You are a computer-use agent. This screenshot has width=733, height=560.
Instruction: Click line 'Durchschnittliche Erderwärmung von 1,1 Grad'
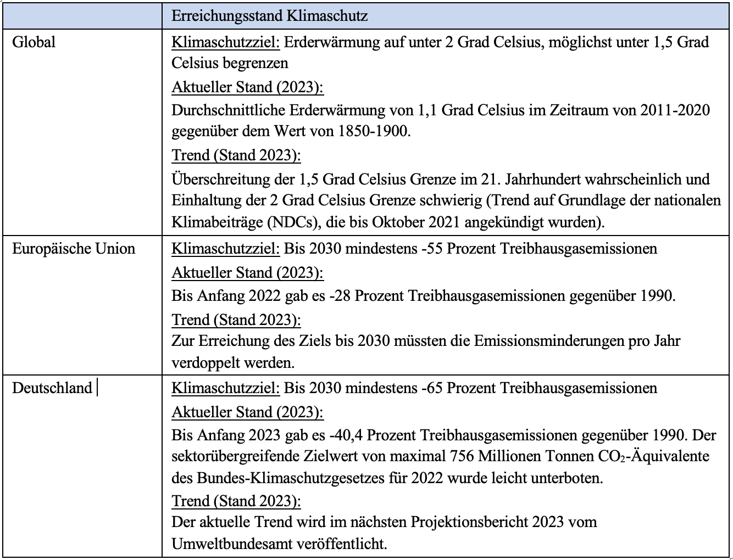(441, 110)
